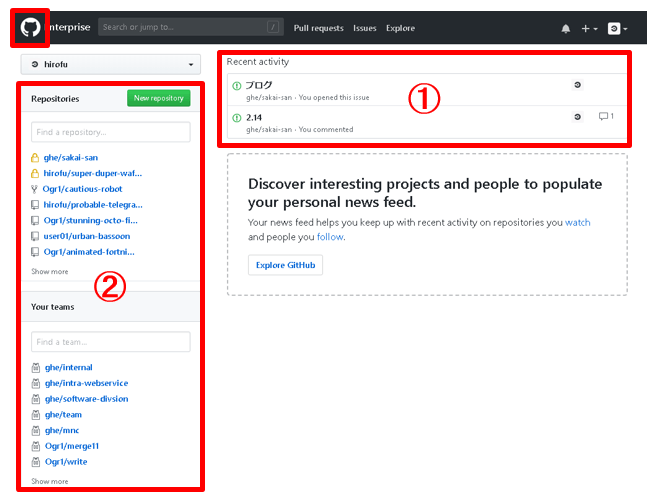Image resolution: width=659 pixels, height=496 pixels.
Task: Open the hirofu/super-duper-waf repository
Action: (93, 173)
